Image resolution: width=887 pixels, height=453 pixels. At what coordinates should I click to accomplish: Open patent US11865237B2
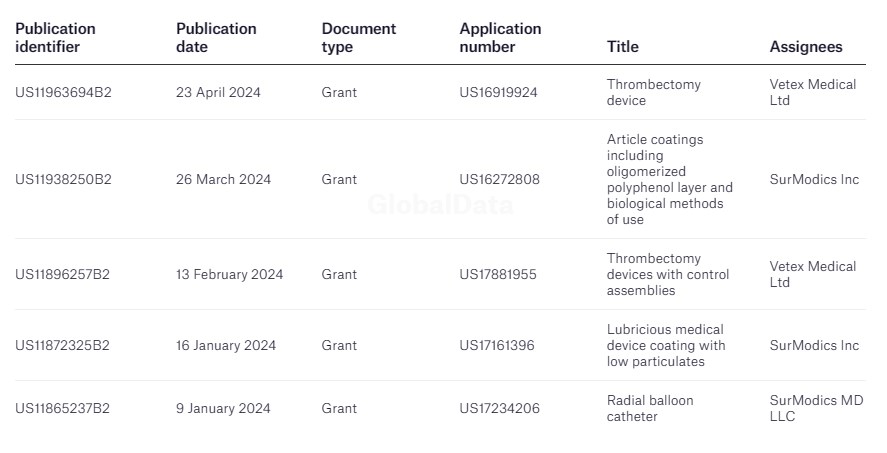(x=63, y=408)
